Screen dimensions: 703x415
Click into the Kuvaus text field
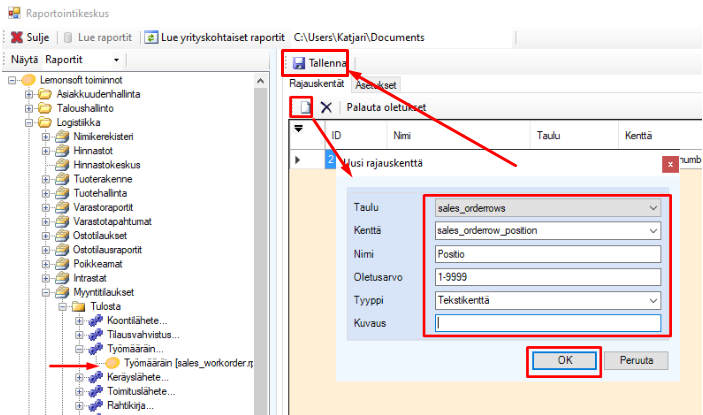coord(548,323)
